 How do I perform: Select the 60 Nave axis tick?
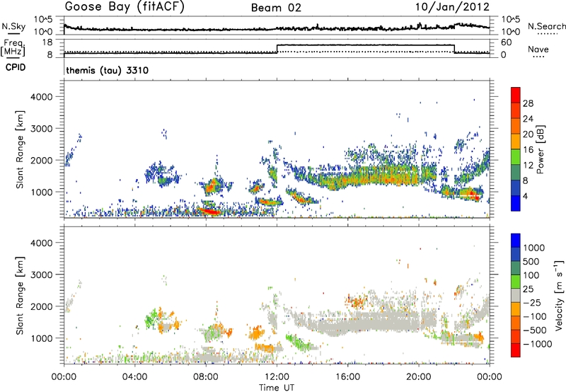tap(507, 42)
